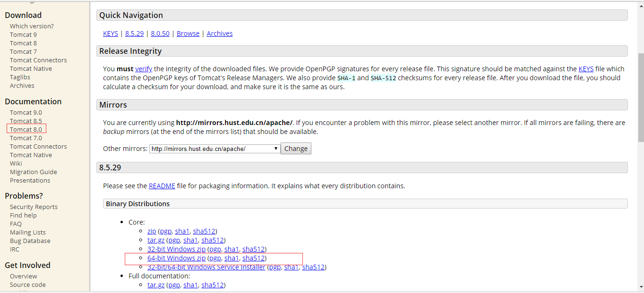The width and height of the screenshot is (644, 293).
Task: Download the 32-bit Windows zip
Action: (x=176, y=249)
